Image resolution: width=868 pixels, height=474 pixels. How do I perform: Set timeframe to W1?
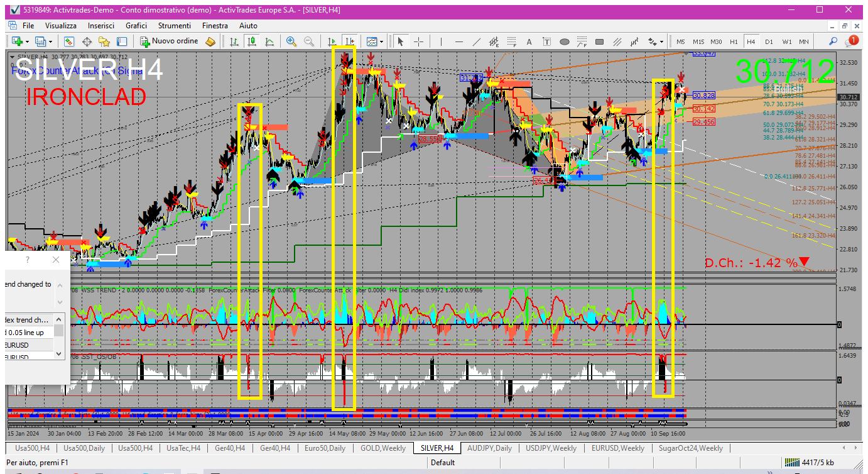click(786, 41)
